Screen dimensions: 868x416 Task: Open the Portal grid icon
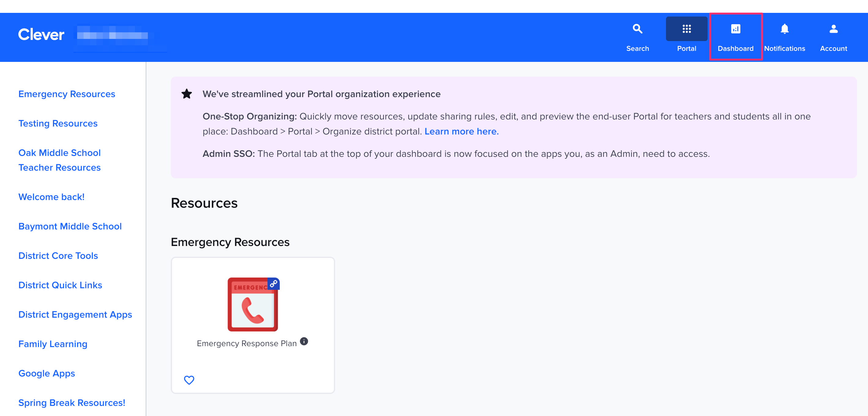tap(686, 29)
